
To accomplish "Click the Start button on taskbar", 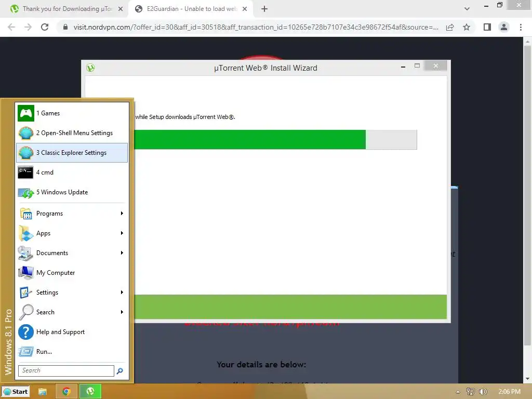I will point(15,392).
